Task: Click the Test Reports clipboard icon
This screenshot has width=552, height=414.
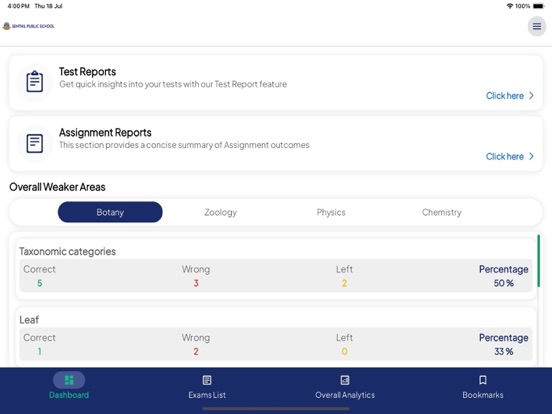Action: pyautogui.click(x=35, y=82)
